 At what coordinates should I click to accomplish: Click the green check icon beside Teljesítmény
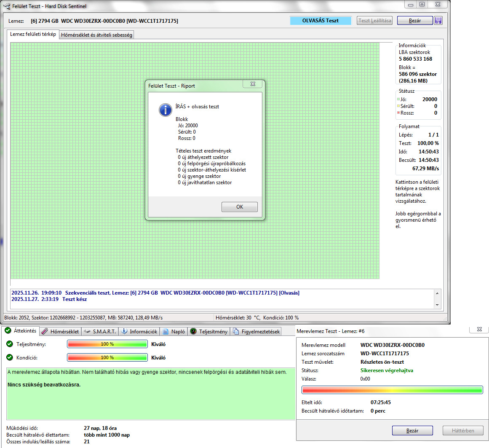tap(10, 344)
